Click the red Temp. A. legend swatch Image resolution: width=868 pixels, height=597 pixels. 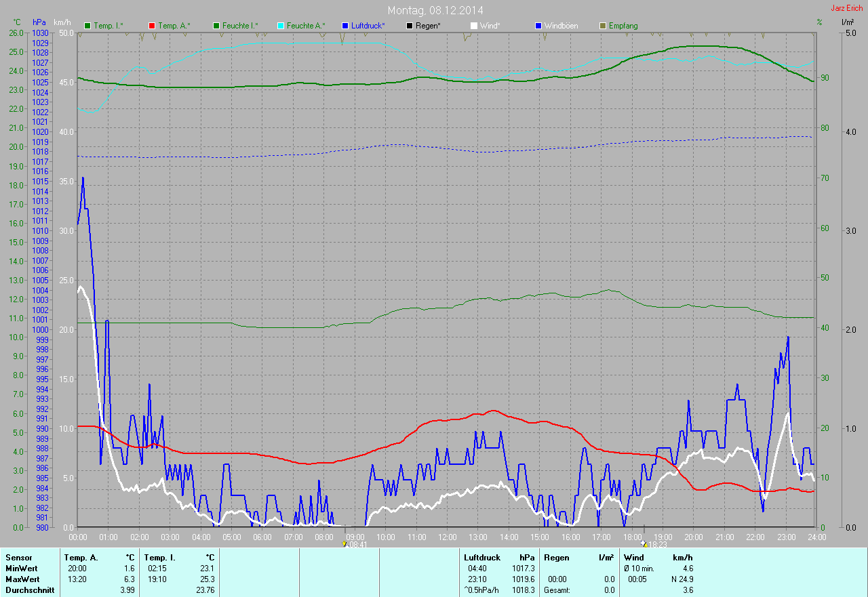click(152, 26)
